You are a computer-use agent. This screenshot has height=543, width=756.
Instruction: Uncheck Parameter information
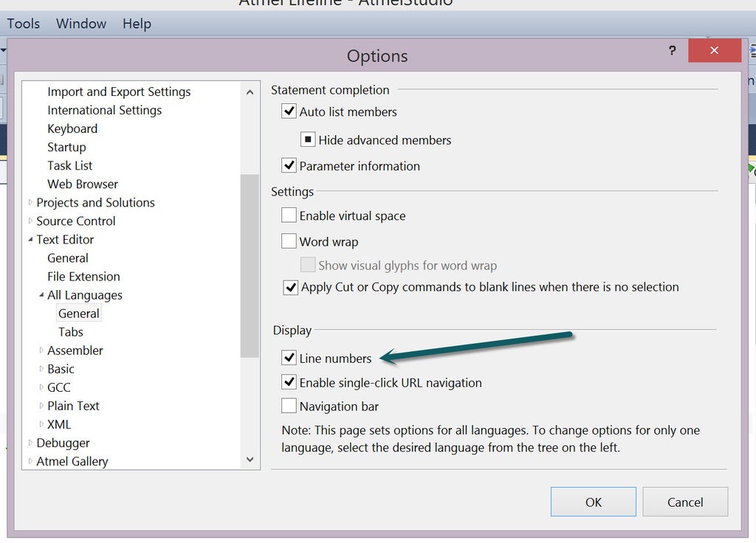click(289, 165)
